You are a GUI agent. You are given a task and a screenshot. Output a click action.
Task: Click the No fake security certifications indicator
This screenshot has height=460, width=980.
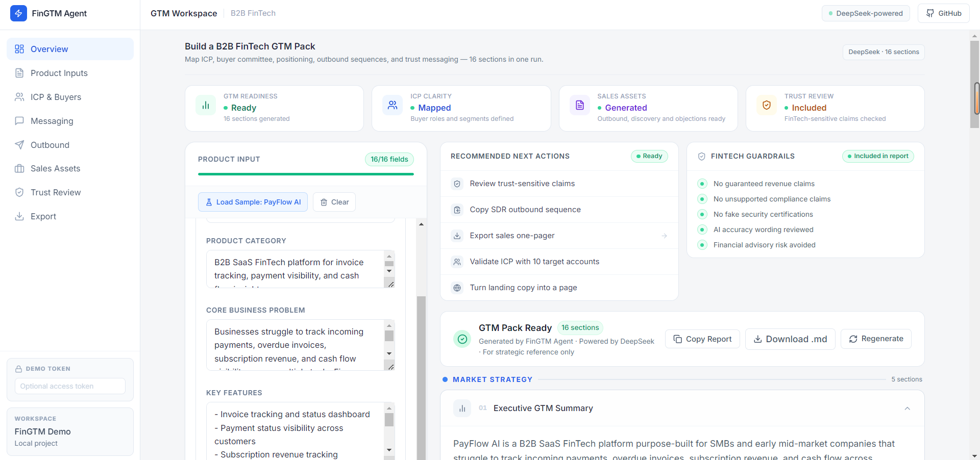click(702, 214)
